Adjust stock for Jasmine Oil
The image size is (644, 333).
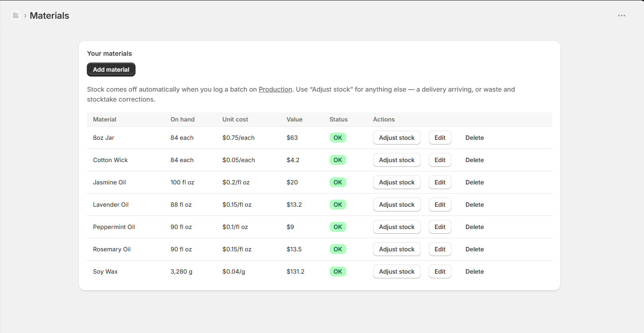(x=397, y=182)
